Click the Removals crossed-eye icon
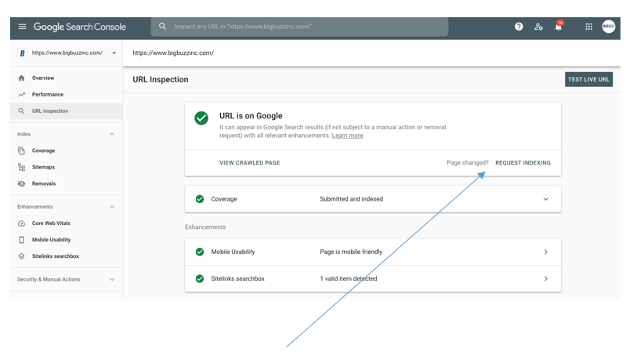The image size is (644, 363). (21, 183)
